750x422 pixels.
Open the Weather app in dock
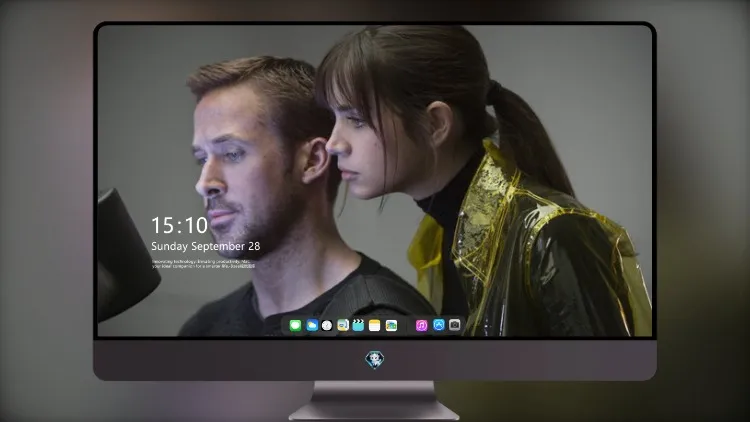point(312,326)
